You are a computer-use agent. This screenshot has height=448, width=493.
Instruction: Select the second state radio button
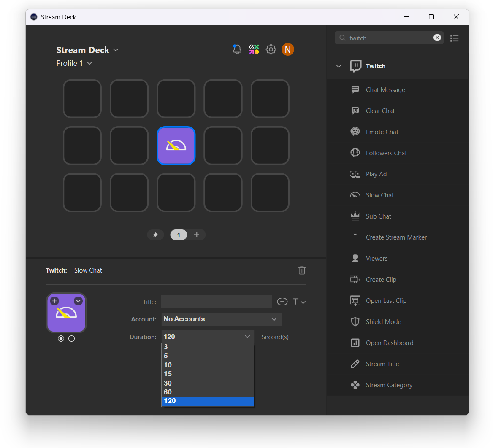(x=72, y=338)
